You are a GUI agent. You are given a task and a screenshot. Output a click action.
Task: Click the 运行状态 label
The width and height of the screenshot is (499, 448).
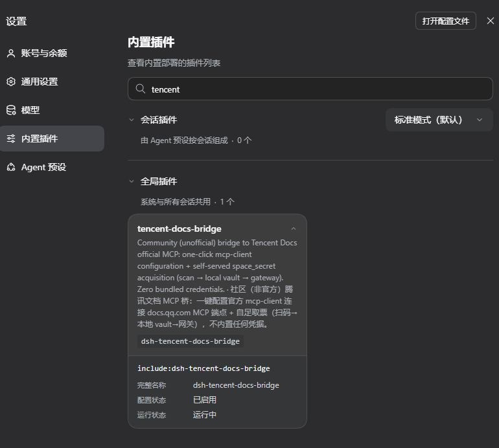(x=152, y=415)
